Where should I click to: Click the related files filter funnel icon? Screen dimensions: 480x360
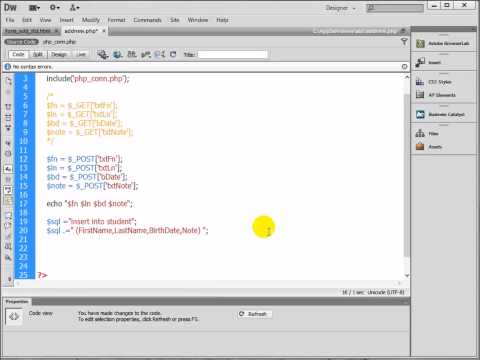[x=404, y=42]
